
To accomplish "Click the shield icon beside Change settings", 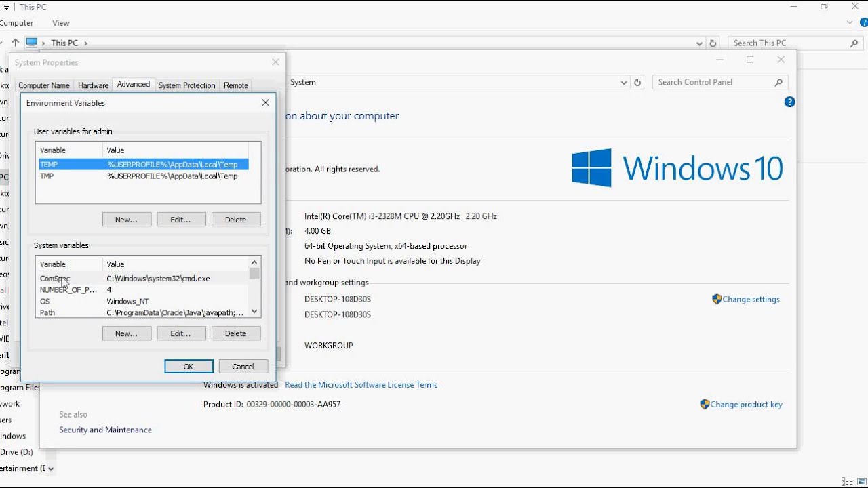I will [x=717, y=299].
